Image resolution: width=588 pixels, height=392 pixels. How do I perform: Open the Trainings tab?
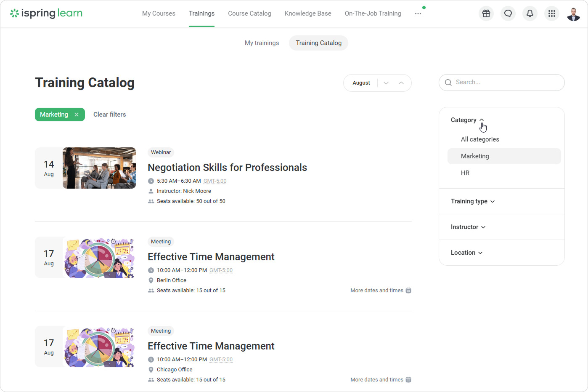[201, 13]
